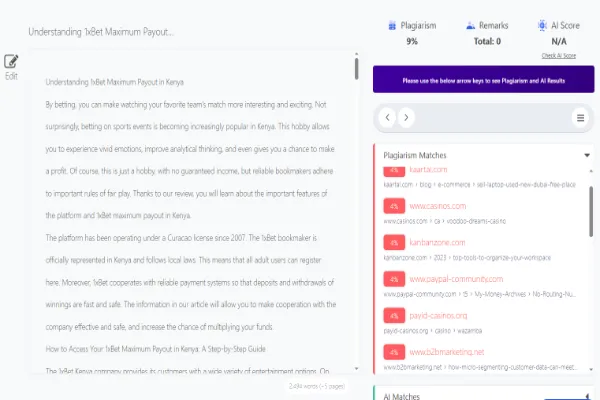
Task: Click the 'Plagiarism Matches' section title
Action: (415, 155)
